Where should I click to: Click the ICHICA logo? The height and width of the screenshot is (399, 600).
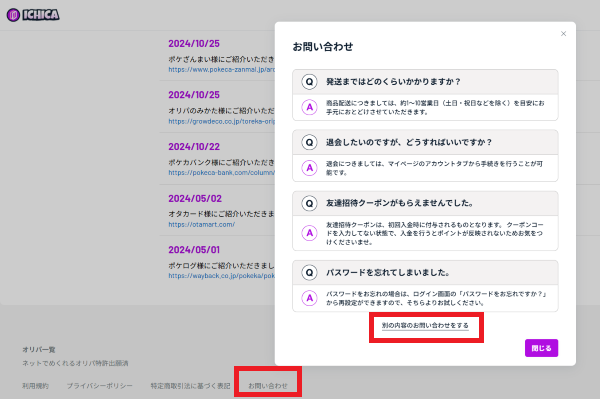[33, 15]
